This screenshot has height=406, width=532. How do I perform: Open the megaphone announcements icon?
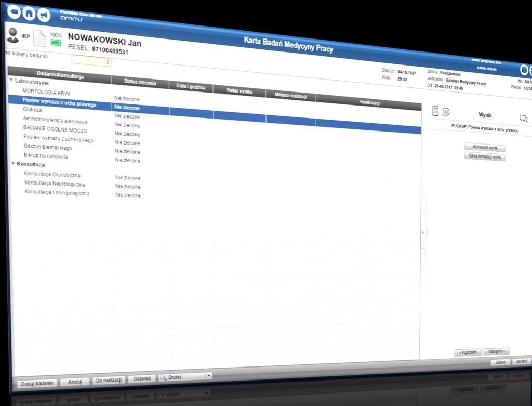tap(44, 15)
